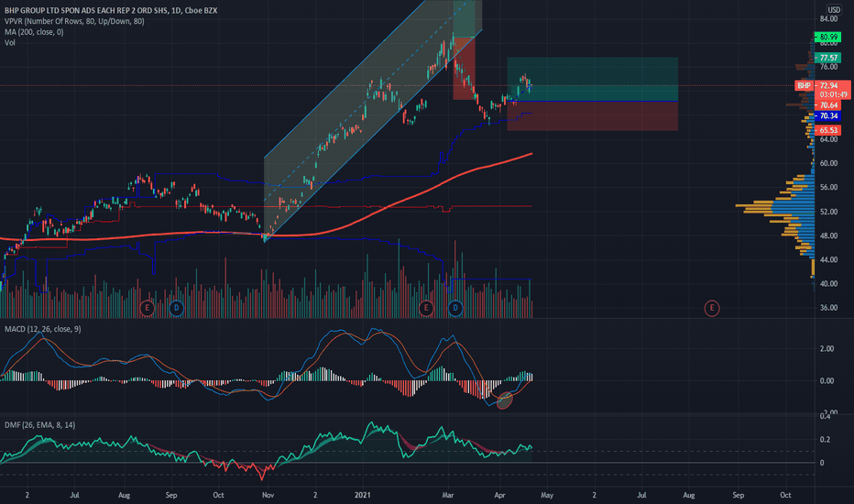Click the green 80.99 price label
The image size is (854, 504).
pos(827,37)
